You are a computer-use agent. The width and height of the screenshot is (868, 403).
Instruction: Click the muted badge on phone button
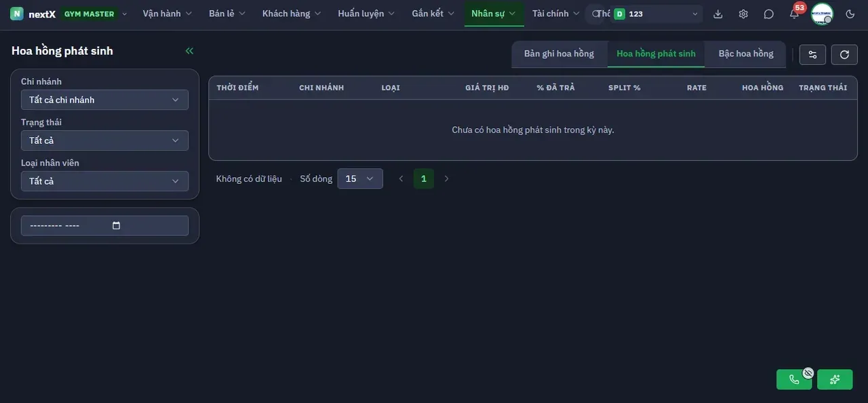(808, 372)
